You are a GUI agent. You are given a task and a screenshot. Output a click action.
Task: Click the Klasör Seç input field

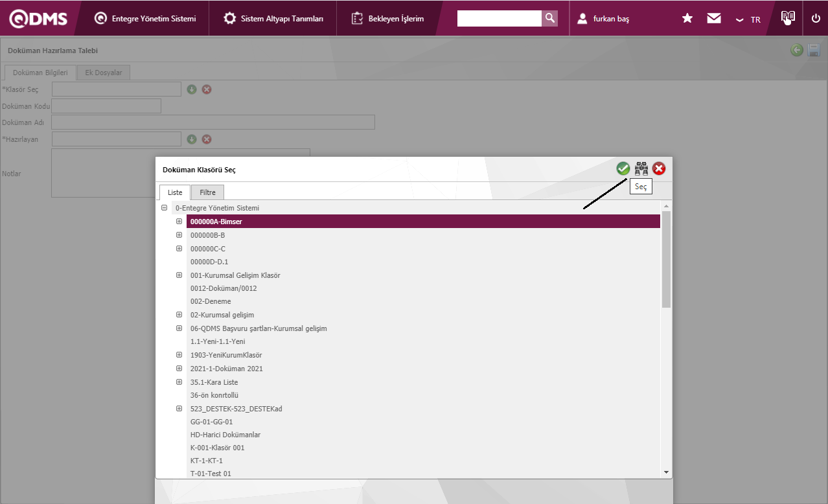[117, 89]
